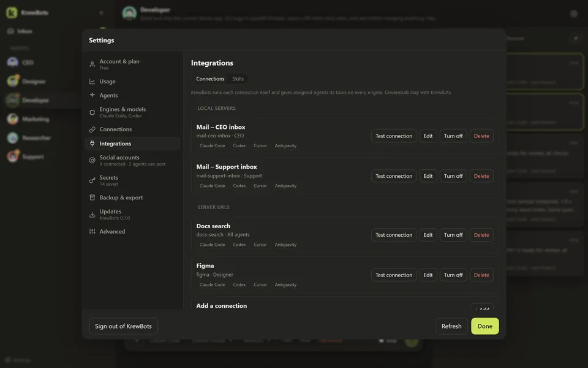The image size is (588, 368).
Task: Select Integrations in settings sidebar
Action: [x=132, y=144]
